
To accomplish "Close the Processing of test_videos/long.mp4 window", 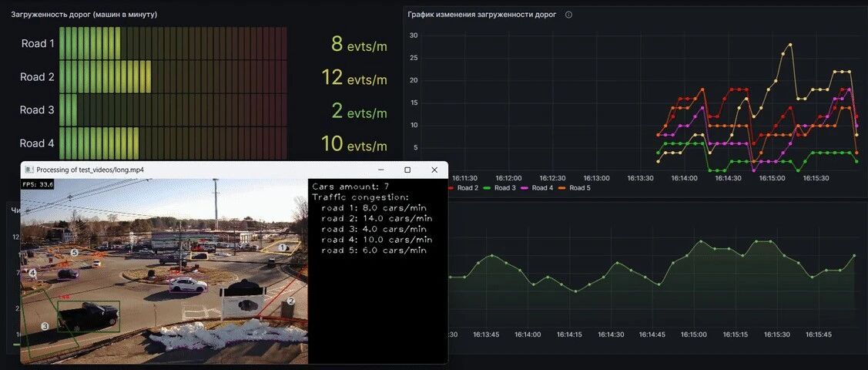I will 434,170.
